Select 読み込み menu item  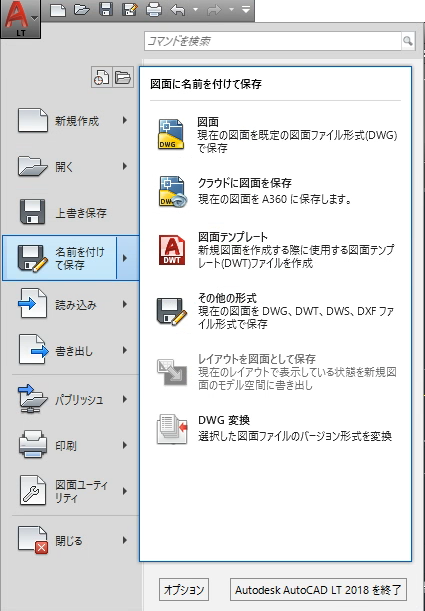coord(70,304)
